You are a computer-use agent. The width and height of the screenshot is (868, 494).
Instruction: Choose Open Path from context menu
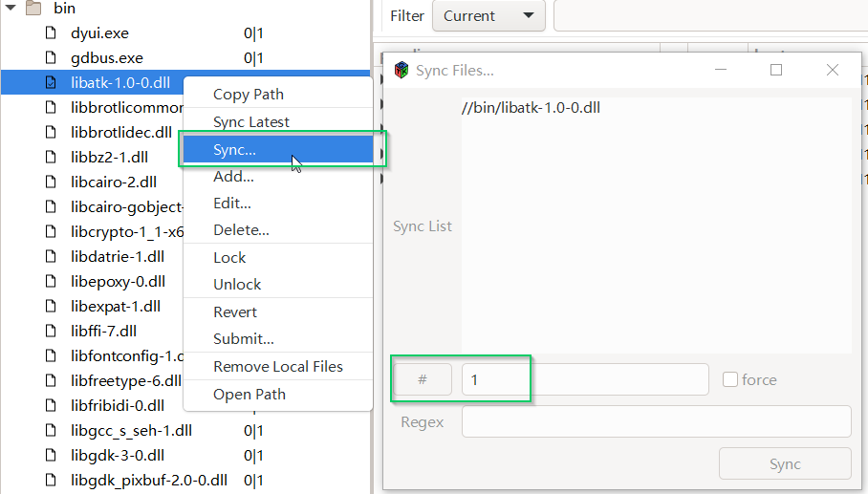tap(278, 394)
